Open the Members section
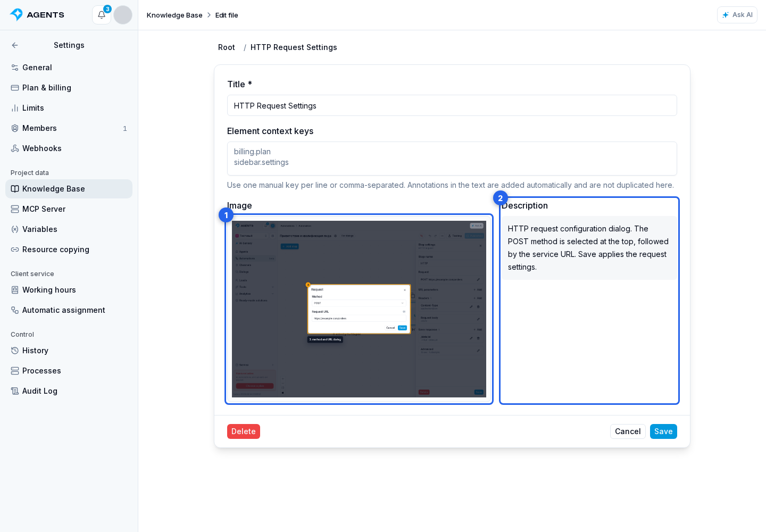Screen dimensions: 766x532 click(69, 128)
